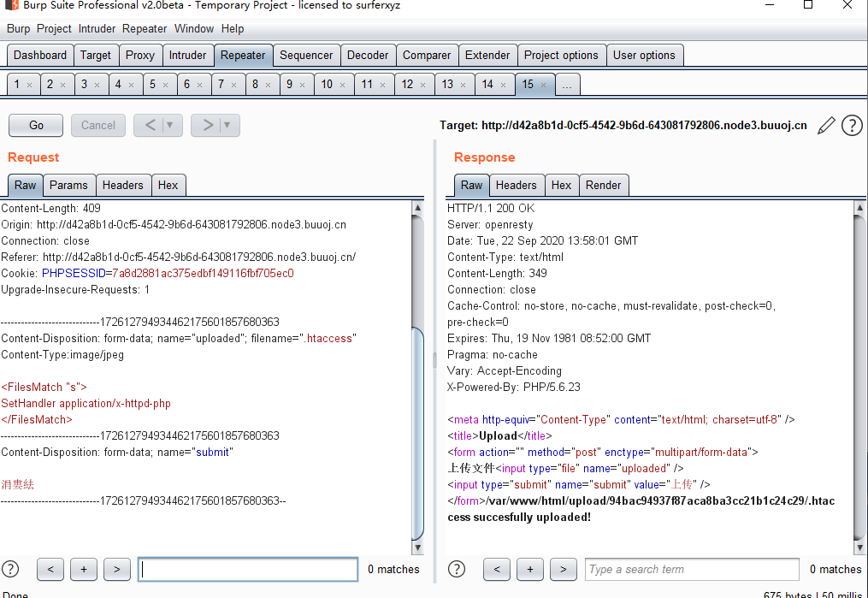
Task: Close Repeater tab 11
Action: point(382,85)
